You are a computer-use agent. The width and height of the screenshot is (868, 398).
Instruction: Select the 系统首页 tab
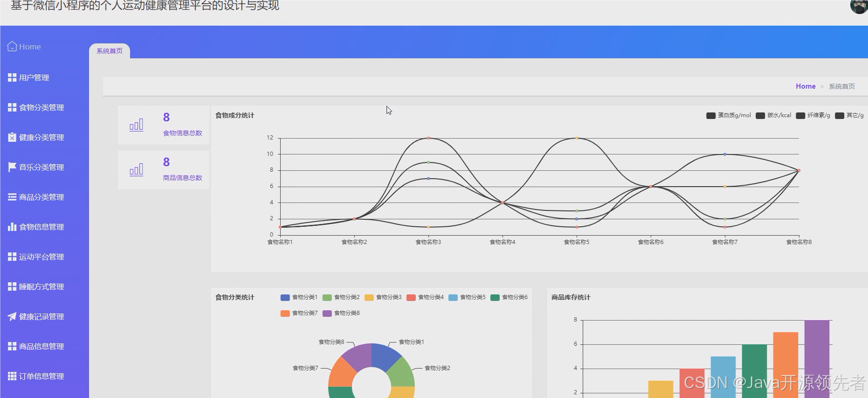click(110, 51)
